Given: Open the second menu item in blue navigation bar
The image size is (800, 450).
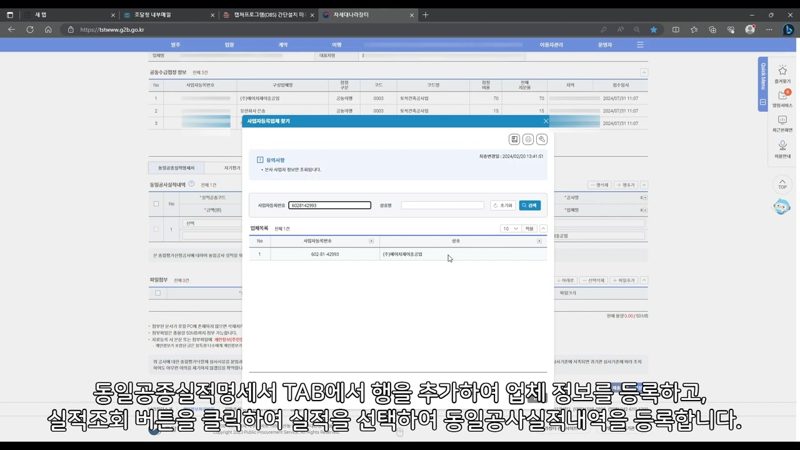Looking at the screenshot, I should click(229, 45).
